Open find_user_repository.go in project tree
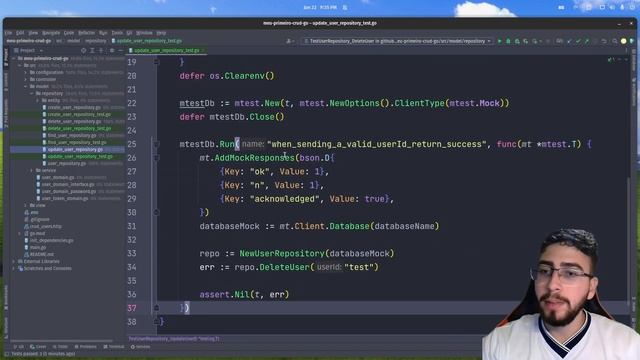This screenshot has width=640, height=360. click(72, 135)
